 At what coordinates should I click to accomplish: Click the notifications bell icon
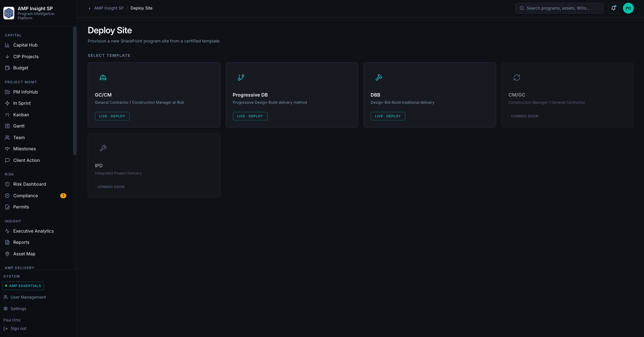tap(613, 8)
